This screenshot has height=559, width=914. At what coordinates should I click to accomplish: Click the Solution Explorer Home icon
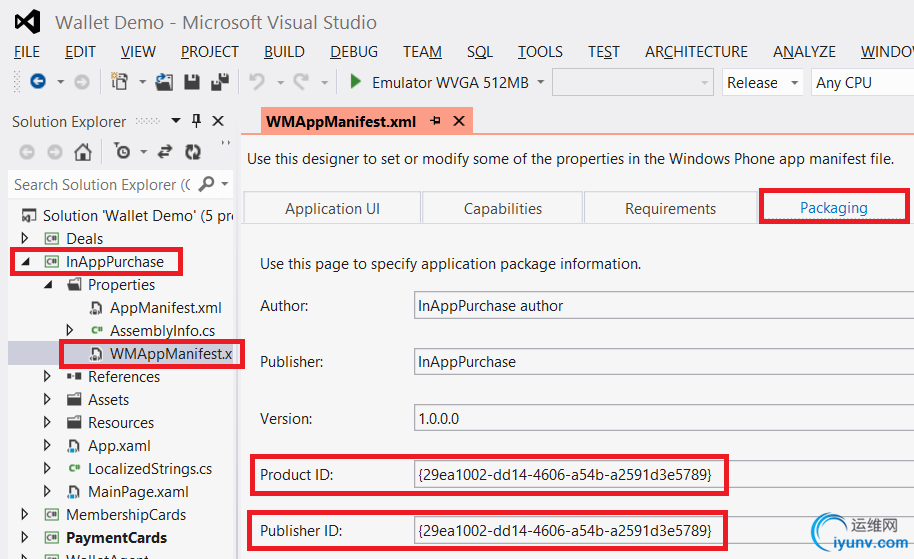[83, 152]
